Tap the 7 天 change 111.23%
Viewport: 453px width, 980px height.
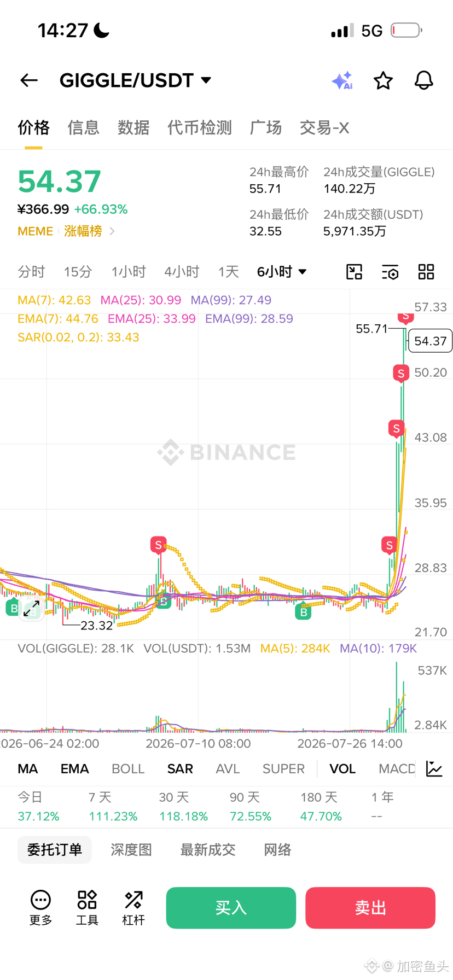tap(113, 816)
